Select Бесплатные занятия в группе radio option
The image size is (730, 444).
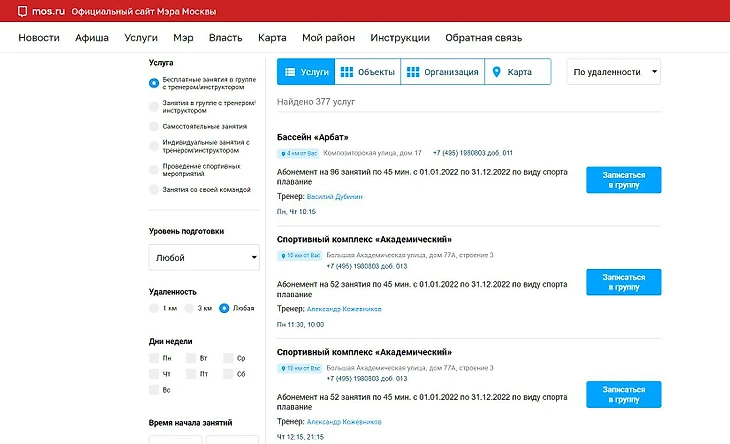[x=154, y=83]
